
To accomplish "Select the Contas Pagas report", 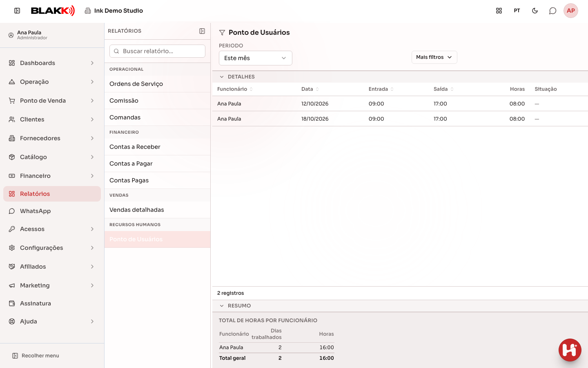I will pos(157,180).
